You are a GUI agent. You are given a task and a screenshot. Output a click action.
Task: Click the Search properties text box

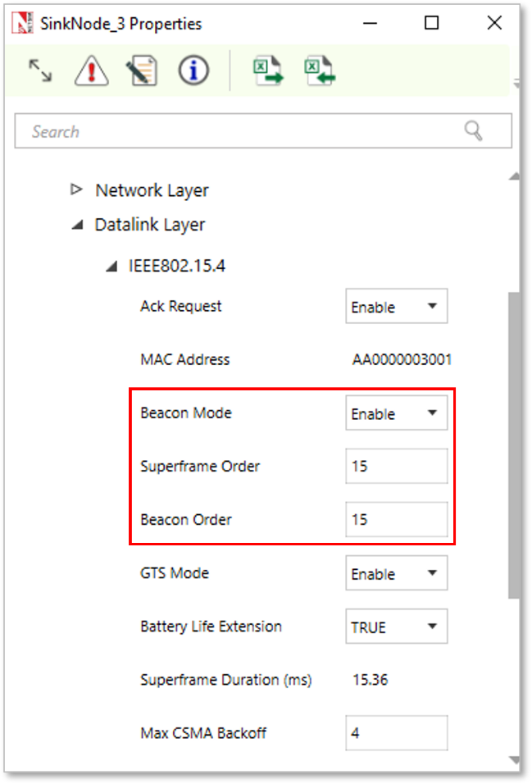[238, 131]
